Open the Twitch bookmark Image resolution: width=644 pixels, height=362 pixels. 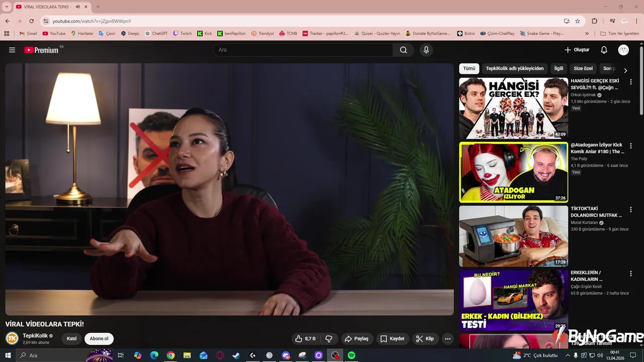(x=182, y=34)
